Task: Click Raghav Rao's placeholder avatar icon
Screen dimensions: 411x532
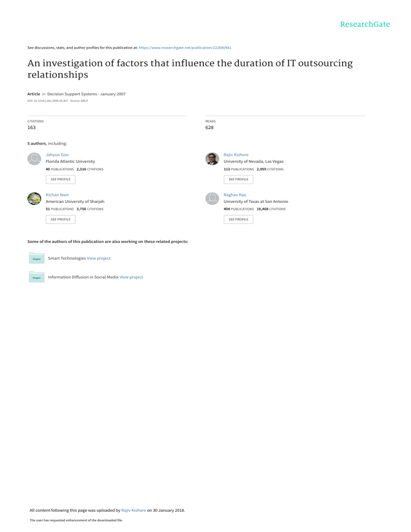Action: (x=212, y=199)
